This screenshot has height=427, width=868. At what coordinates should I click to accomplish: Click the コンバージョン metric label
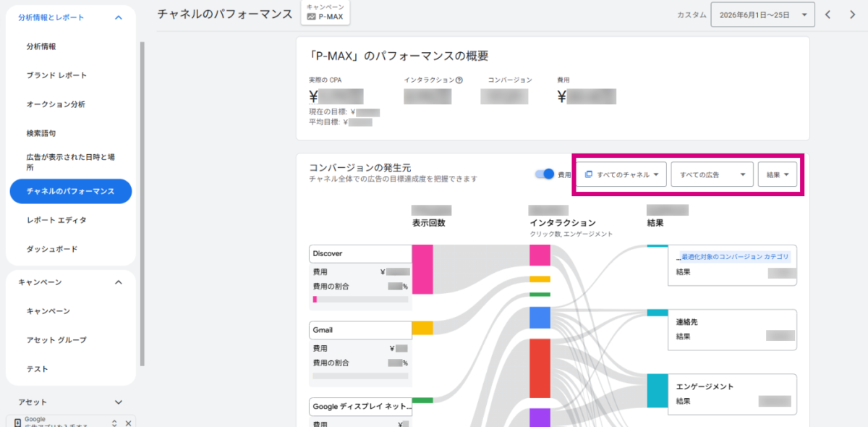pos(510,80)
